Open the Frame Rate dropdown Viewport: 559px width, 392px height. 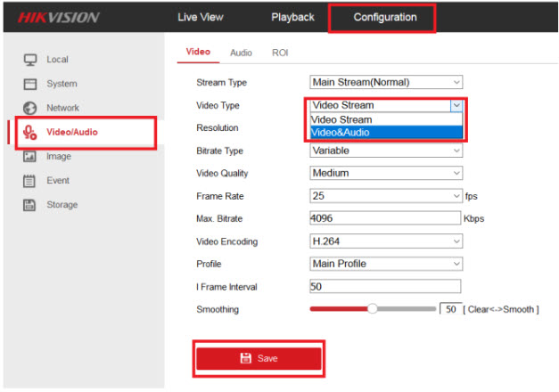coord(386,195)
